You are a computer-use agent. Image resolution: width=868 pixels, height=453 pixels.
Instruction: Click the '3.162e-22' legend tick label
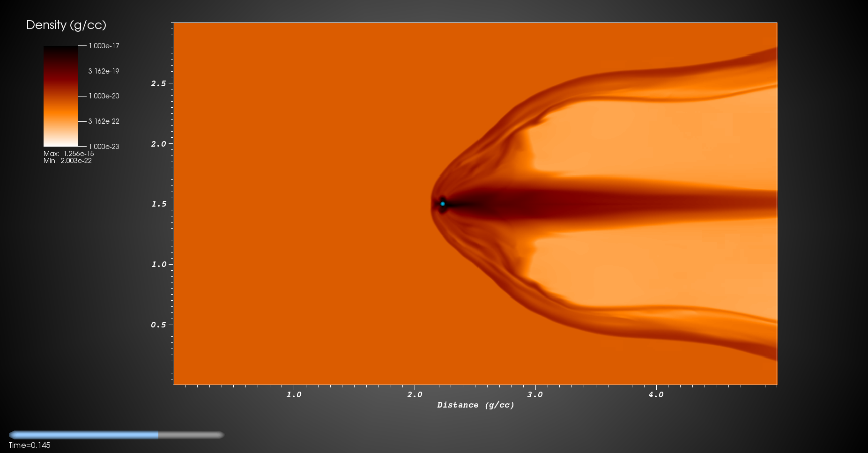(104, 121)
